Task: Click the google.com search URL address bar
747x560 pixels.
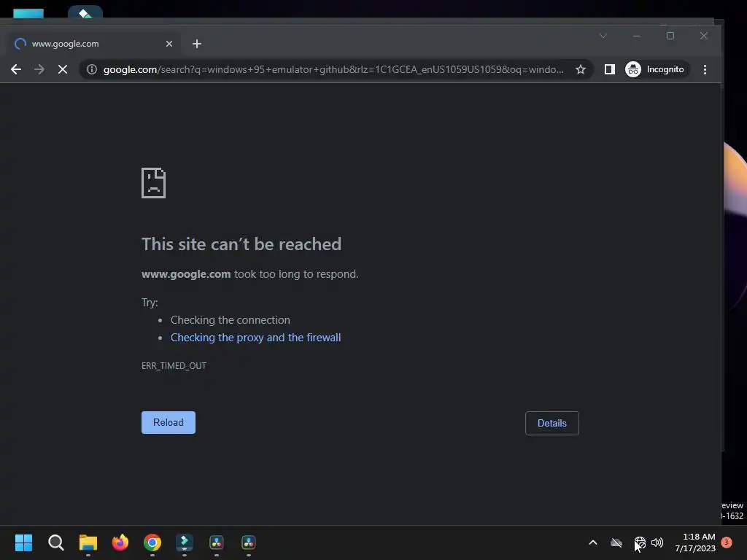Action: (x=333, y=69)
